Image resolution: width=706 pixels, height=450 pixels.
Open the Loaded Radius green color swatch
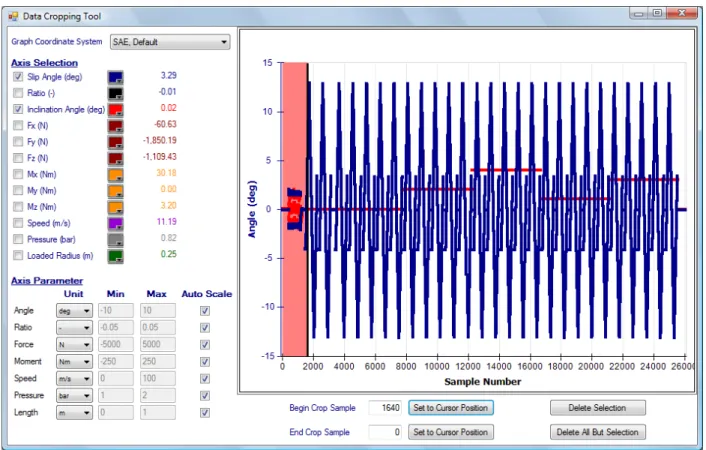(x=115, y=256)
